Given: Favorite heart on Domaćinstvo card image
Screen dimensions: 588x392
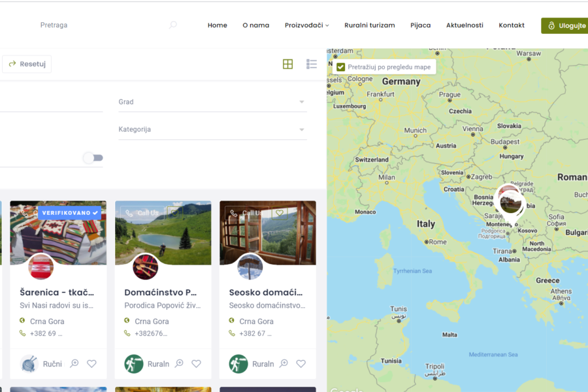Looking at the screenshot, I should tap(174, 213).
